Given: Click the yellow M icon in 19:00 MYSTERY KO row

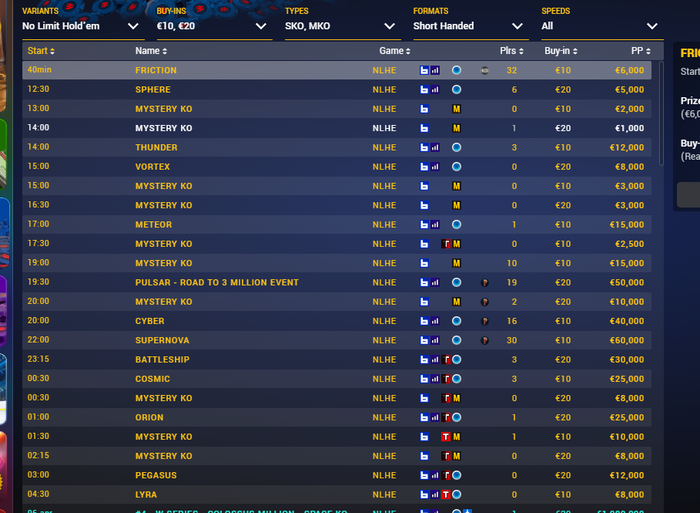Looking at the screenshot, I should click(x=456, y=263).
